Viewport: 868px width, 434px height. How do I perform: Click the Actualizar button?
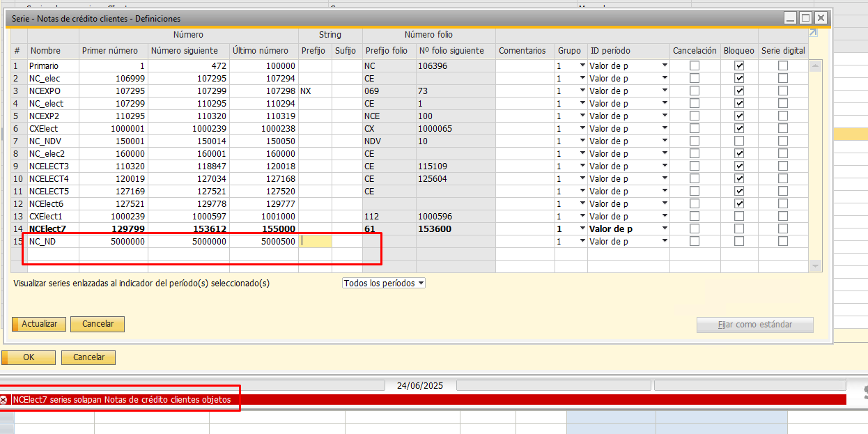[x=39, y=324]
